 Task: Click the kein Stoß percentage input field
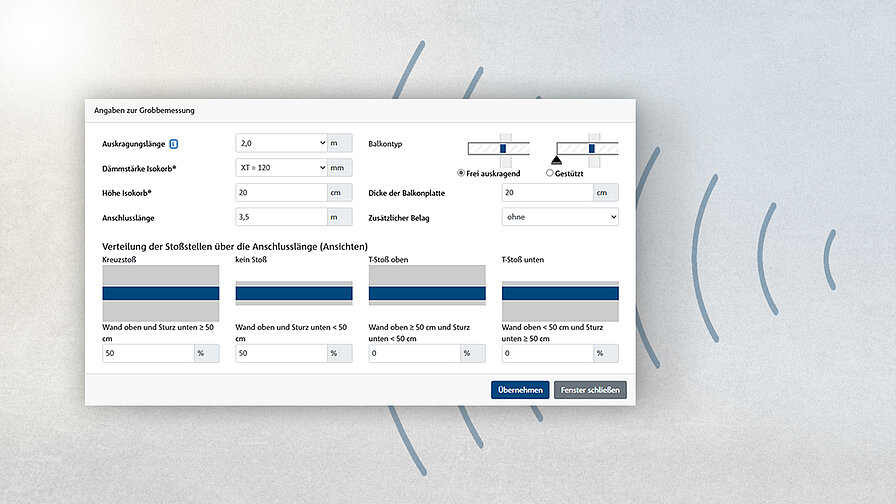point(281,353)
